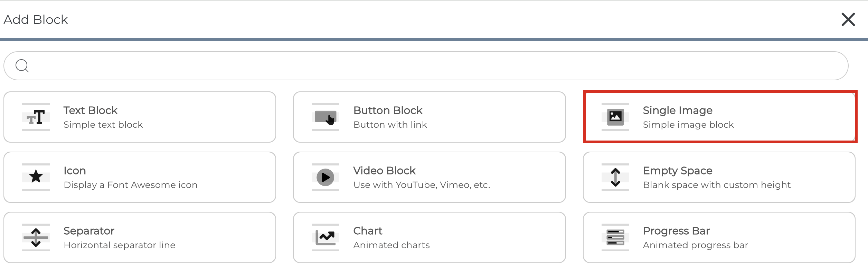Choose the Progress Bar block title
Image resolution: width=868 pixels, height=270 pixels.
[676, 231]
